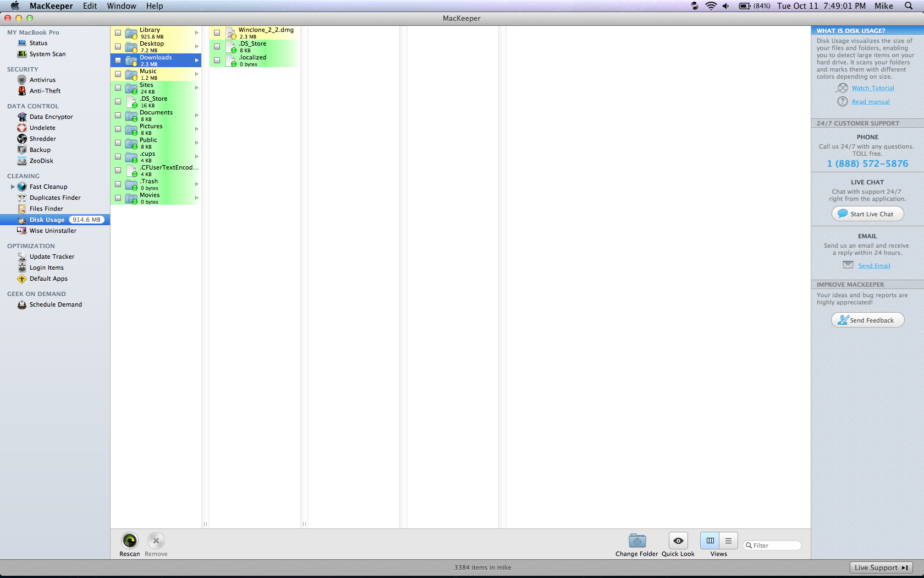The image size is (924, 578).
Task: Click the Remove icon
Action: click(x=156, y=541)
